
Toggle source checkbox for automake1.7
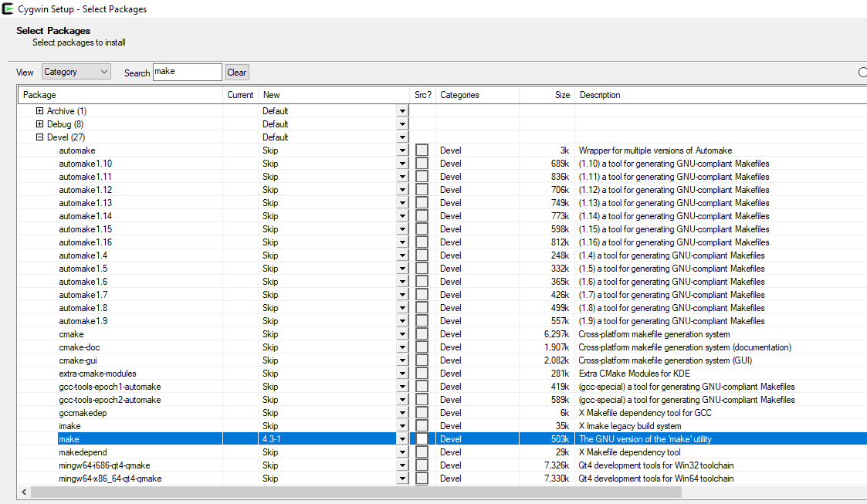pyautogui.click(x=422, y=295)
